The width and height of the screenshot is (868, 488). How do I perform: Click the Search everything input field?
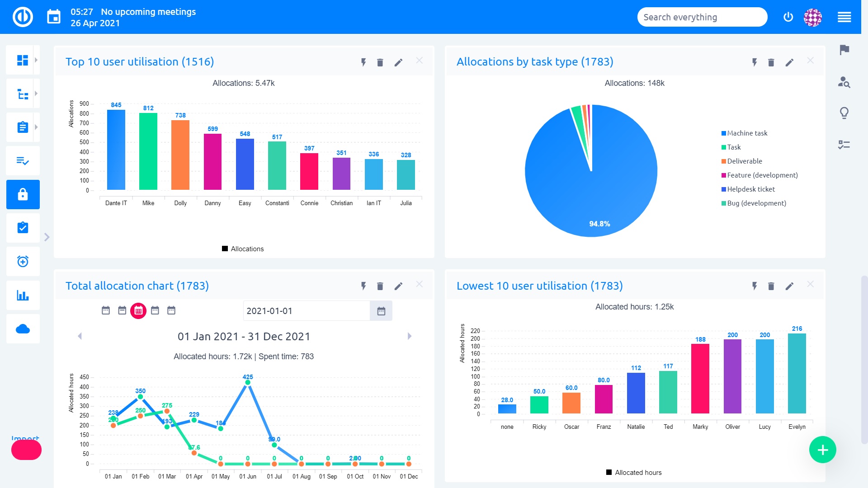point(702,17)
